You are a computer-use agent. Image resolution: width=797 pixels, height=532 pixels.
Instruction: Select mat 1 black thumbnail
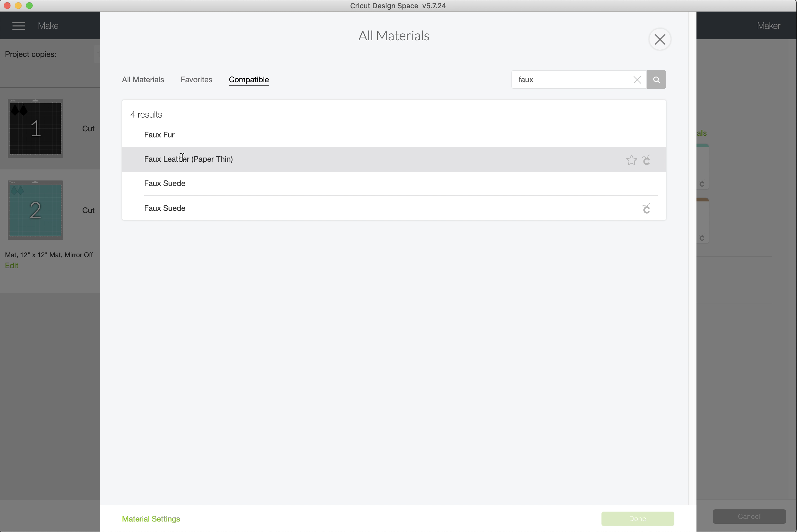pos(35,128)
